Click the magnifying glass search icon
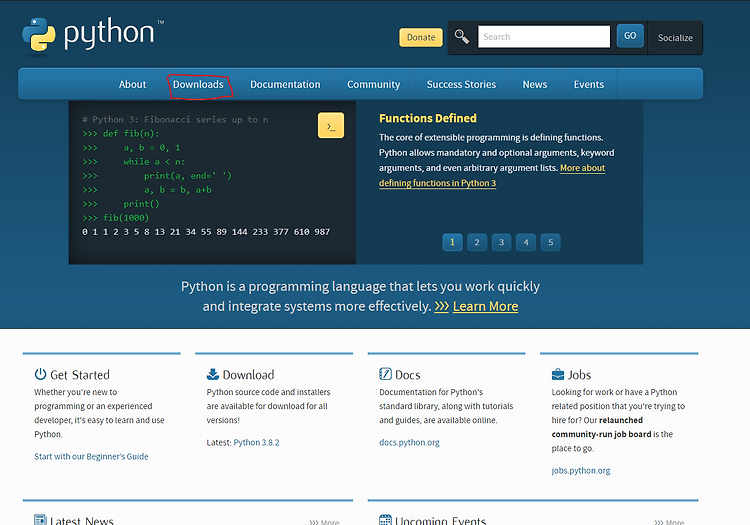 [x=462, y=36]
